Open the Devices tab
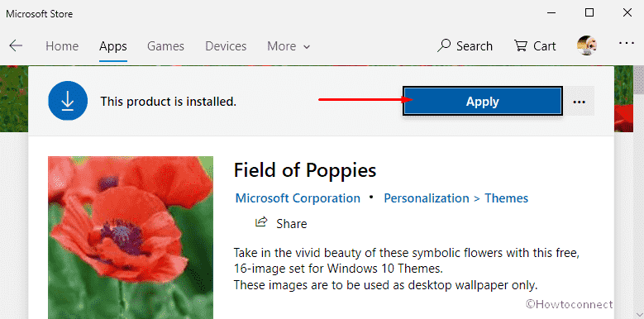This screenshot has width=644, height=319. (226, 46)
